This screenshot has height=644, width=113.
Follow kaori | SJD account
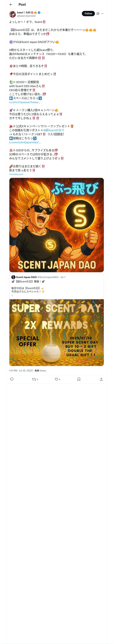[88, 14]
